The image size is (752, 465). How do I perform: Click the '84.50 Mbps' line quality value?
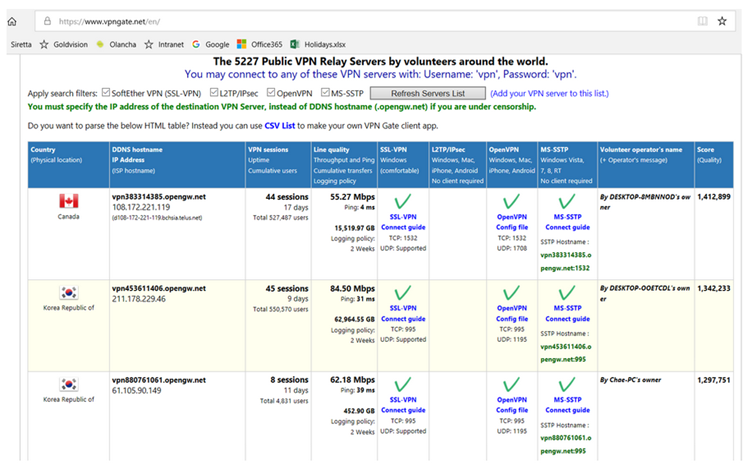tap(352, 289)
